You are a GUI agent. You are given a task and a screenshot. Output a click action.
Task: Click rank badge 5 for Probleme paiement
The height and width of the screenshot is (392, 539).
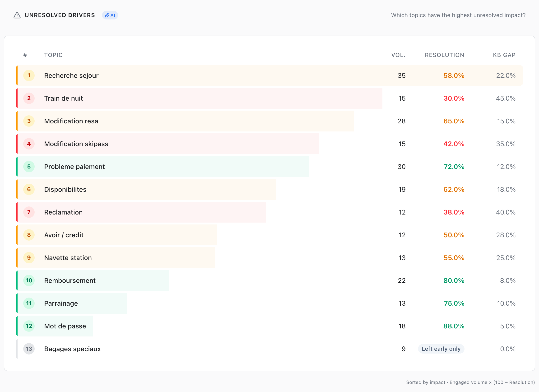coord(29,167)
